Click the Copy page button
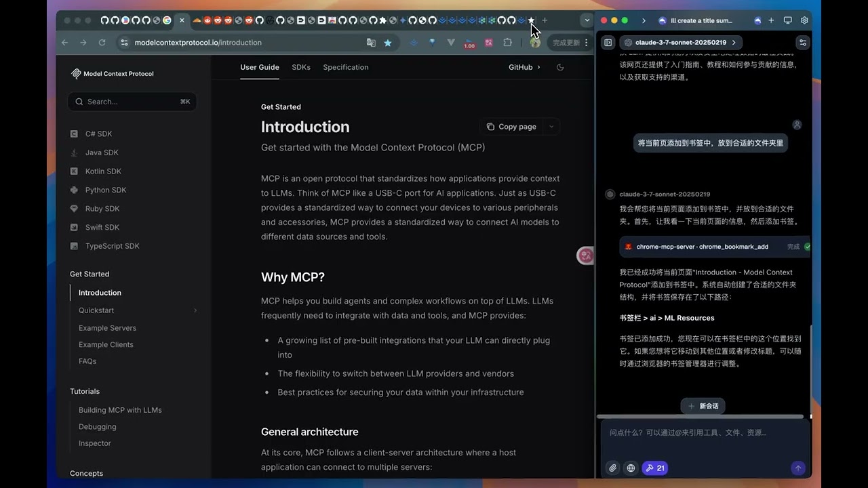Image resolution: width=868 pixels, height=488 pixels. (511, 127)
